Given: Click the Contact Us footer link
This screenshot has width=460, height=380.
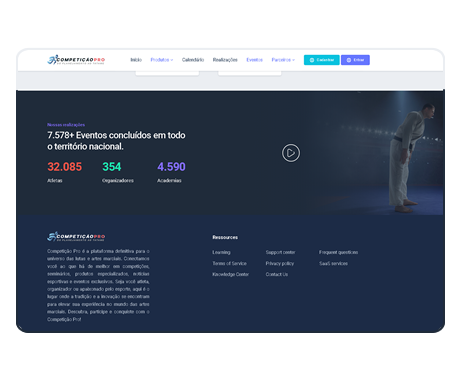Looking at the screenshot, I should click(277, 274).
